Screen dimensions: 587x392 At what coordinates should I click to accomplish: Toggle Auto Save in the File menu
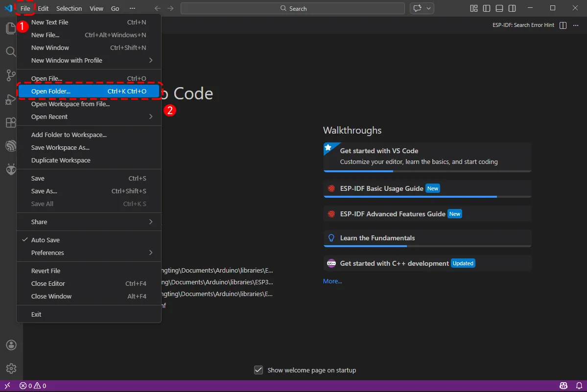pyautogui.click(x=46, y=240)
